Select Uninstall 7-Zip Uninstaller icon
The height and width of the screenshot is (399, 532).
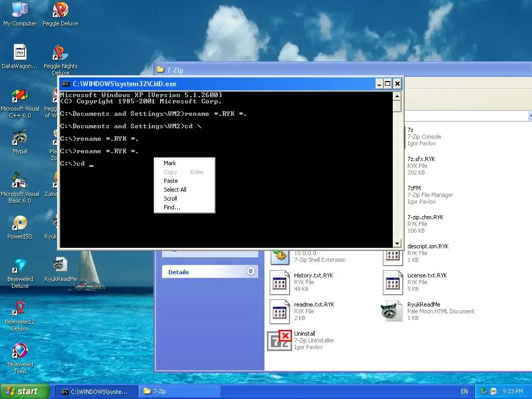280,340
